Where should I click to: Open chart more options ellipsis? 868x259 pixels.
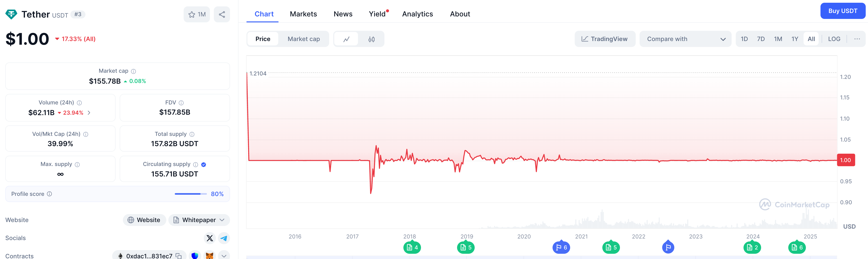click(x=857, y=39)
